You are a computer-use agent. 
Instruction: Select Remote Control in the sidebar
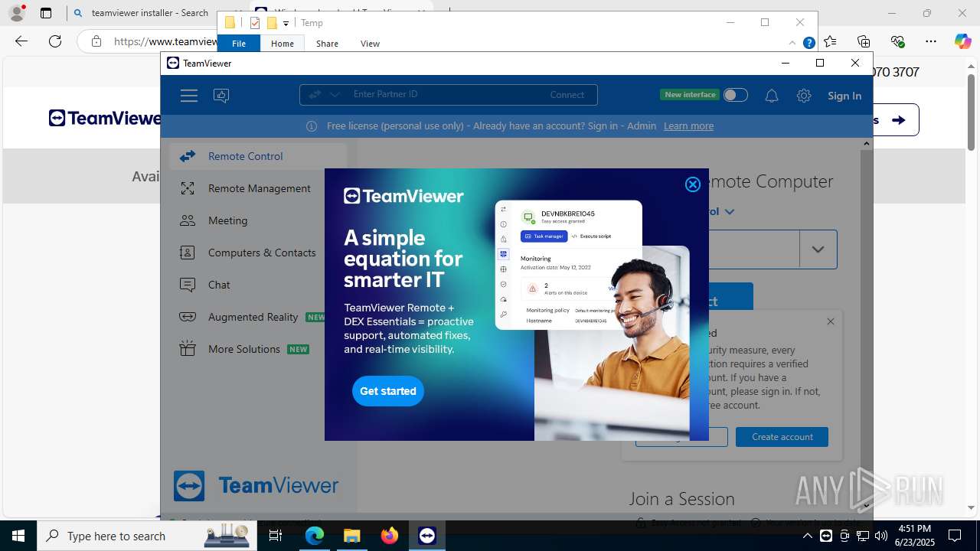(258, 156)
